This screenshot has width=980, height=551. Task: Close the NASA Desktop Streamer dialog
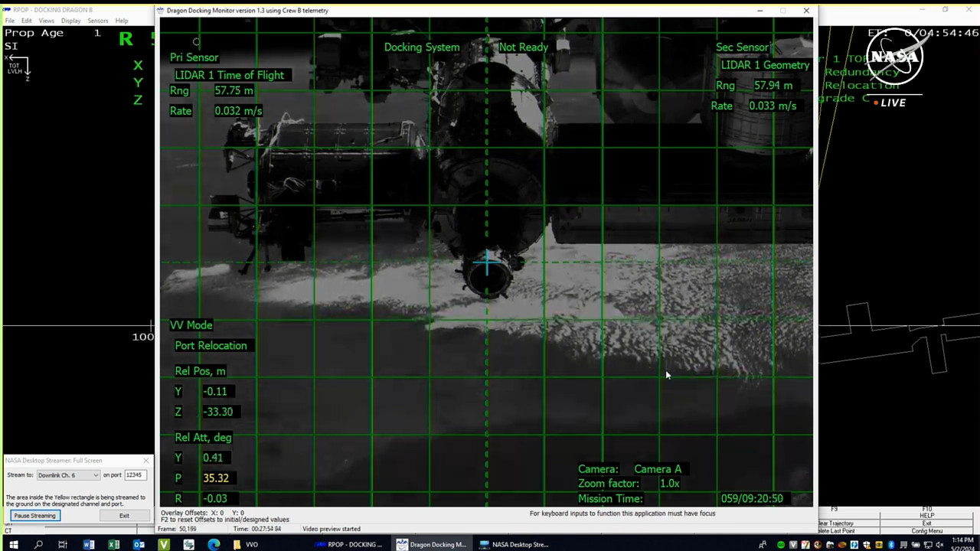146,461
